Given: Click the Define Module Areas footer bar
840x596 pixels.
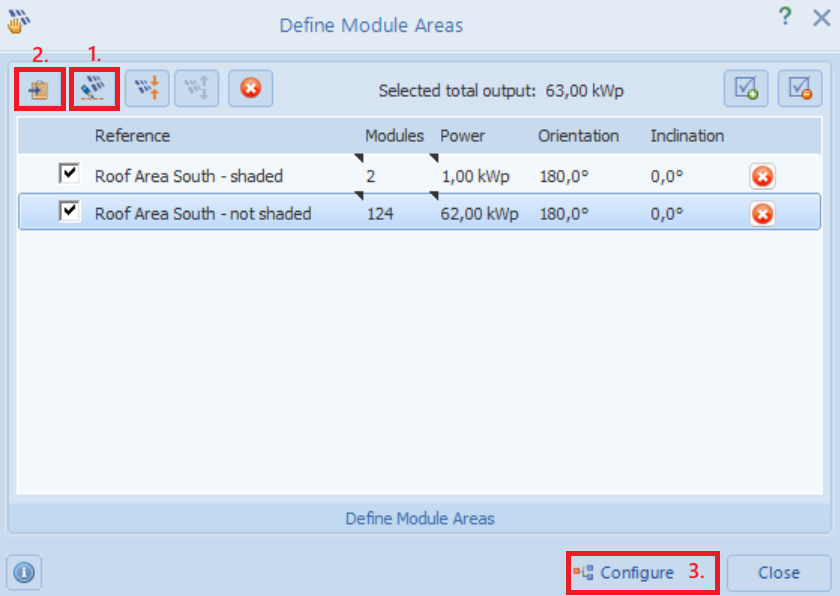Looking at the screenshot, I should (419, 519).
